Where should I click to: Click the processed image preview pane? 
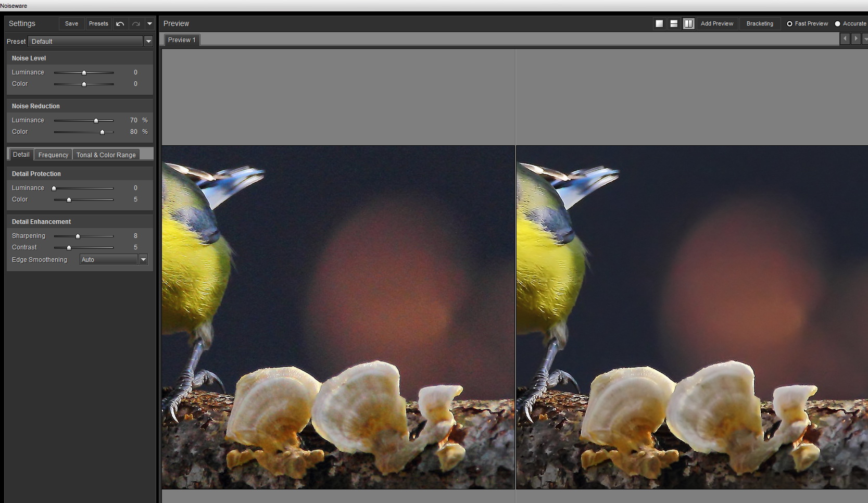[692, 317]
